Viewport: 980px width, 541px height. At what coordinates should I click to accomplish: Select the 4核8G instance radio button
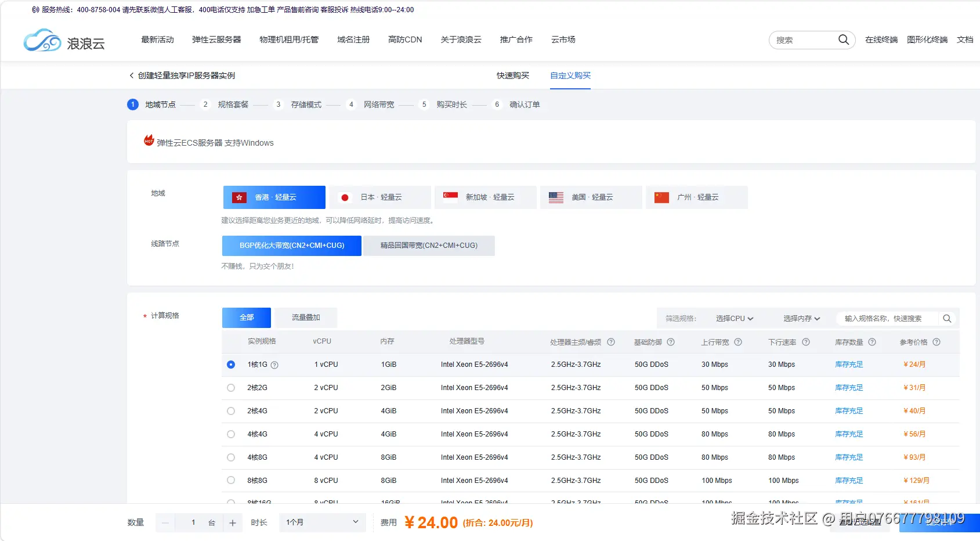coord(231,457)
